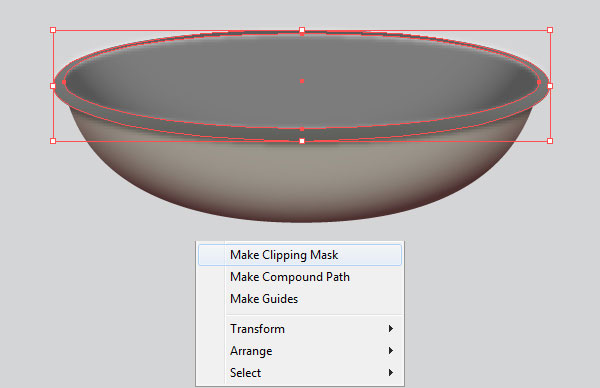Open the Transform submenu entry
This screenshot has width=600, height=388.
coord(300,329)
